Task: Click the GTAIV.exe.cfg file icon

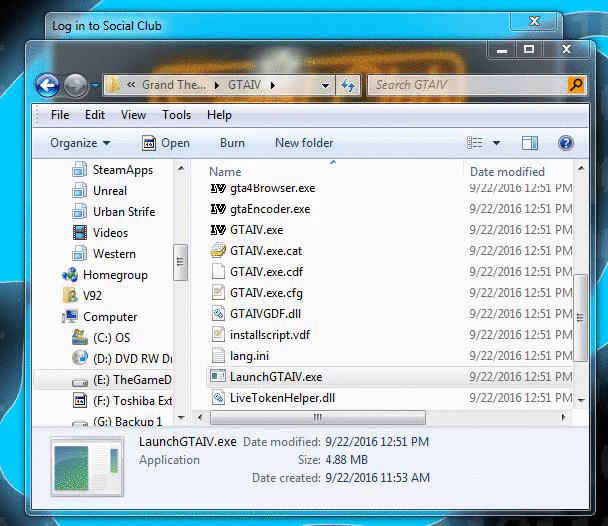Action: 218,292
